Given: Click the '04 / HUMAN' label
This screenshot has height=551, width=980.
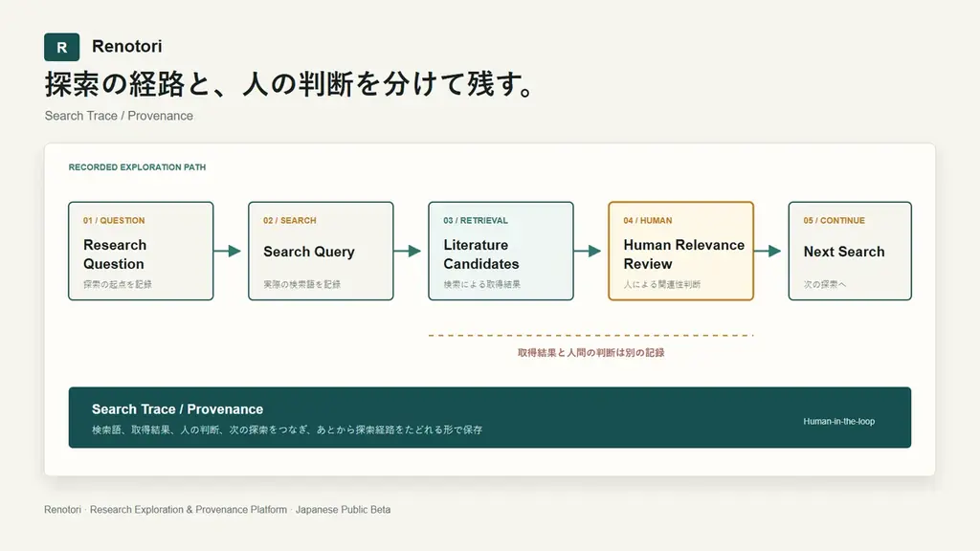Looking at the screenshot, I should click(648, 221).
